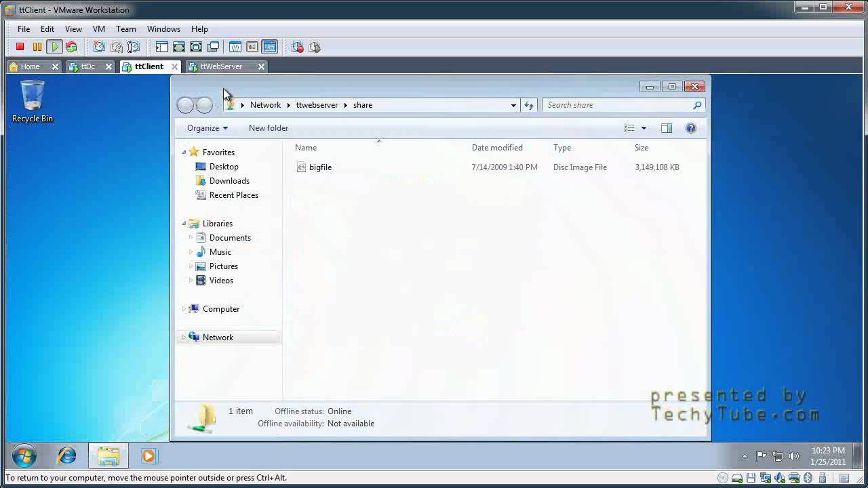Click the New folder button
Viewport: 868px width, 488px height.
pos(269,128)
